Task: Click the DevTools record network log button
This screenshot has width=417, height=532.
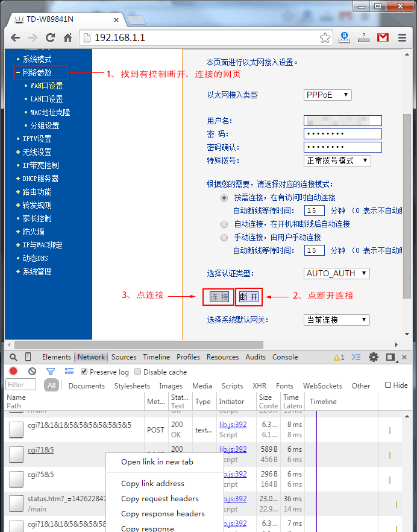Action: pos(13,372)
